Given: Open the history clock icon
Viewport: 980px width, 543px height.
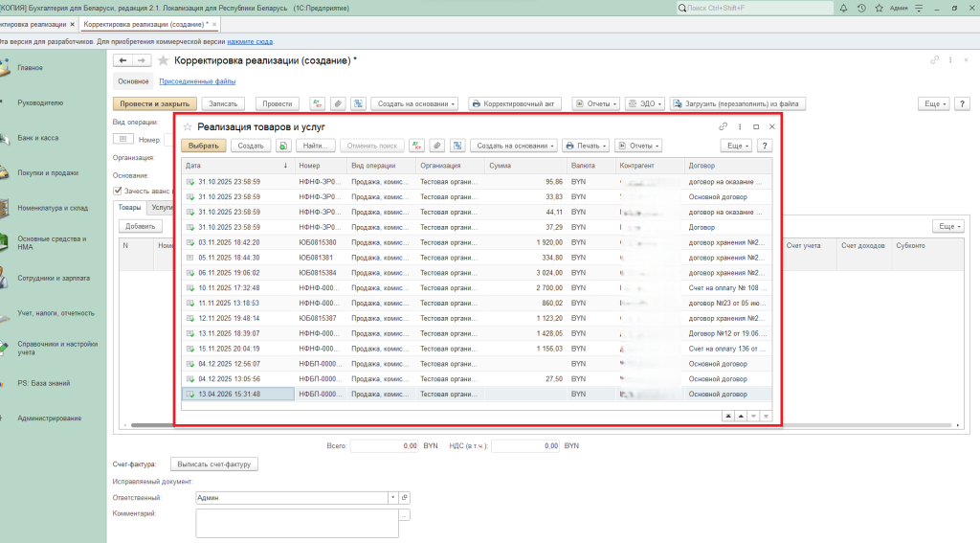Looking at the screenshot, I should pos(862,8).
